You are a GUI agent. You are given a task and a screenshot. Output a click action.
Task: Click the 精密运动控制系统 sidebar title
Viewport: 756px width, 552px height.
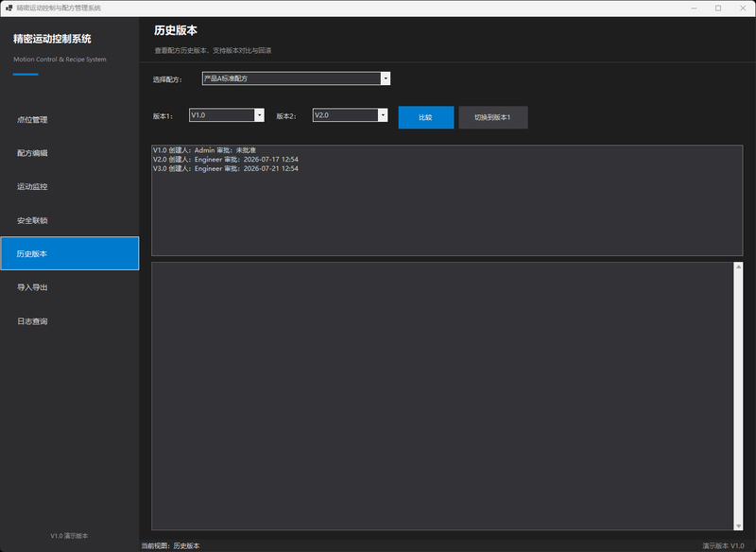tap(52, 39)
